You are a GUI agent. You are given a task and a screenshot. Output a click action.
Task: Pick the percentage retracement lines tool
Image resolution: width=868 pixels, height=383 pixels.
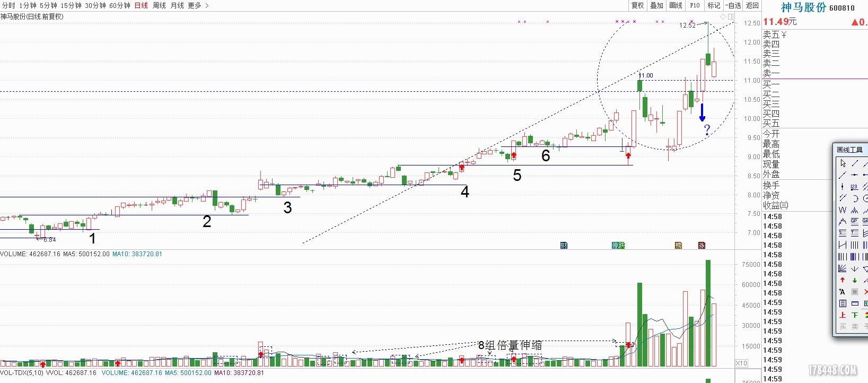(843, 232)
